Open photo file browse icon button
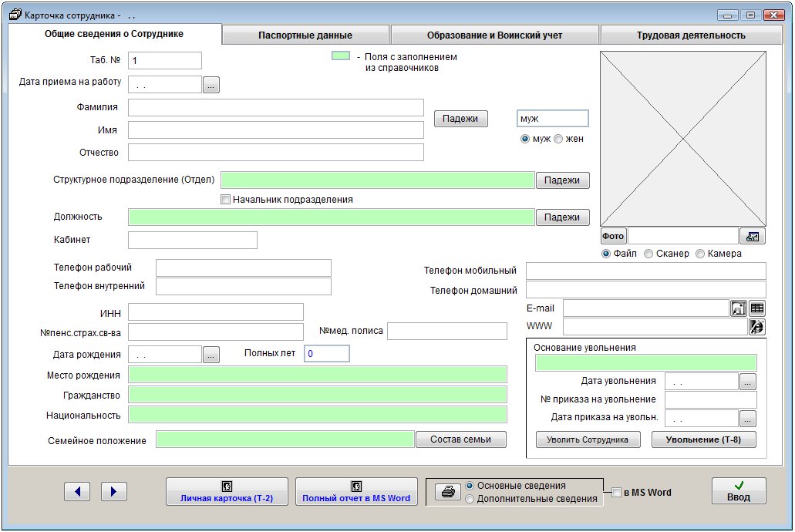Viewport: 795px width, 532px height. tap(753, 237)
